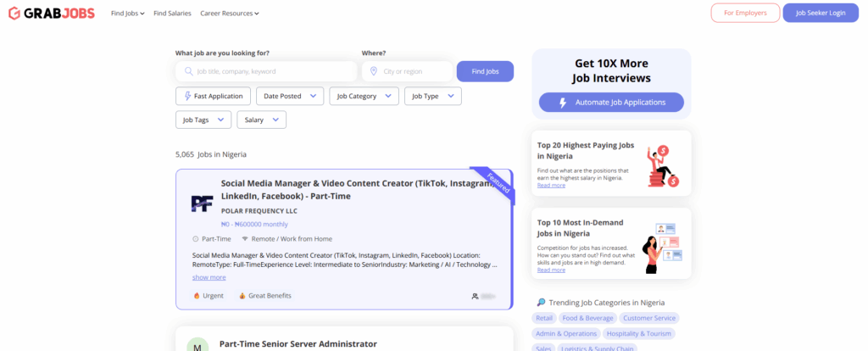The image size is (868, 351).
Task: Click the highest paying jobs illustration
Action: click(x=663, y=166)
